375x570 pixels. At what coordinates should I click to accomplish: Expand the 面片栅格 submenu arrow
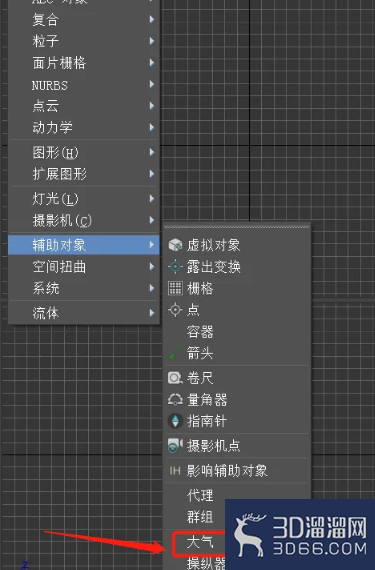coord(152,63)
